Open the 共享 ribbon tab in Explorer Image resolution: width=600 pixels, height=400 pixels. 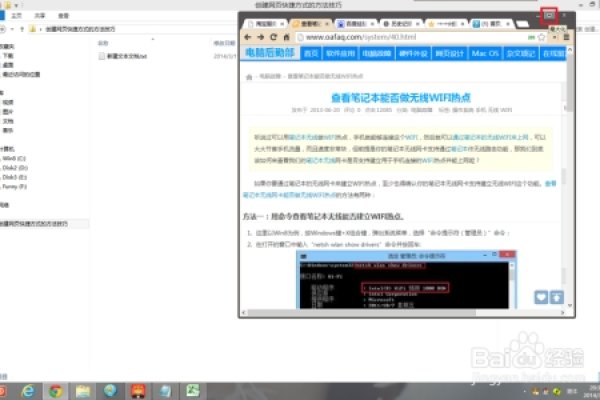[x=40, y=16]
